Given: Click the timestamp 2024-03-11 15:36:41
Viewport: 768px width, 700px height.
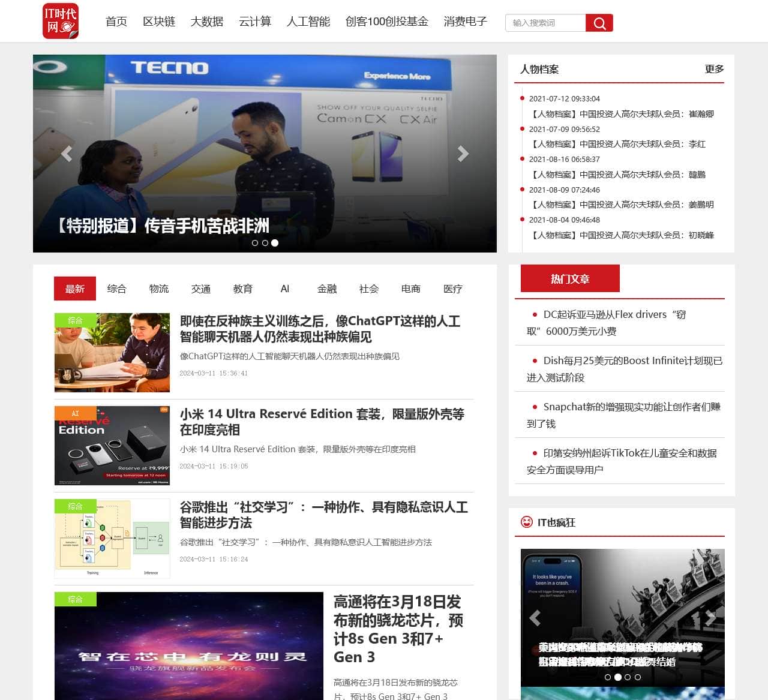Looking at the screenshot, I should pyautogui.click(x=214, y=373).
